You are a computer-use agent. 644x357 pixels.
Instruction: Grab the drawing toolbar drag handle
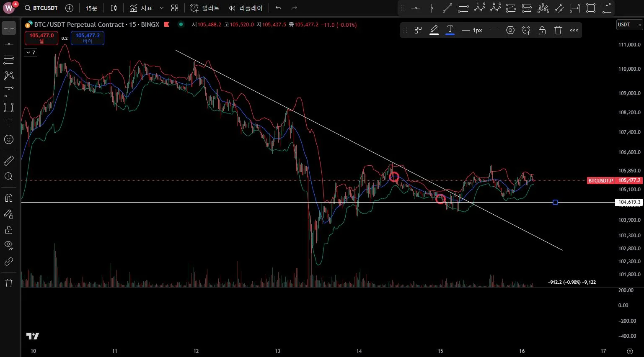coord(405,30)
